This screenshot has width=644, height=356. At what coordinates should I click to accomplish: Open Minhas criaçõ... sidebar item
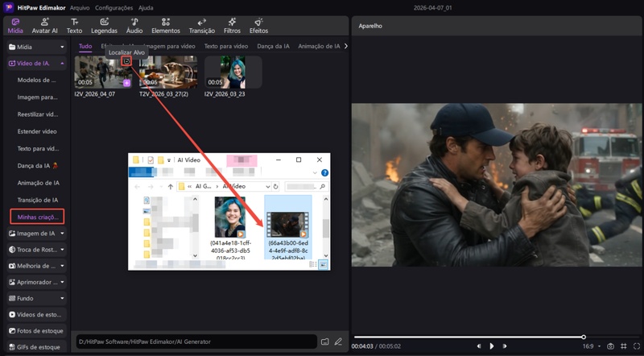pos(37,217)
